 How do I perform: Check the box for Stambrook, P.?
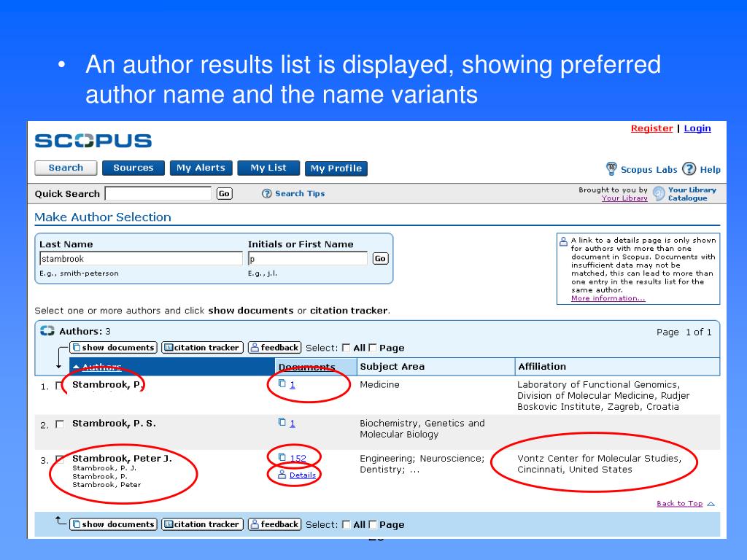click(x=60, y=386)
